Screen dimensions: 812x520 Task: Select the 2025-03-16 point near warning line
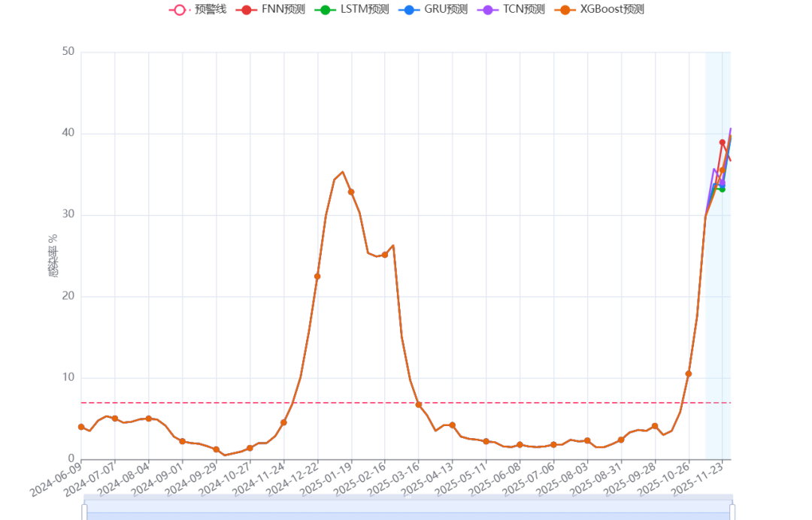[419, 404]
